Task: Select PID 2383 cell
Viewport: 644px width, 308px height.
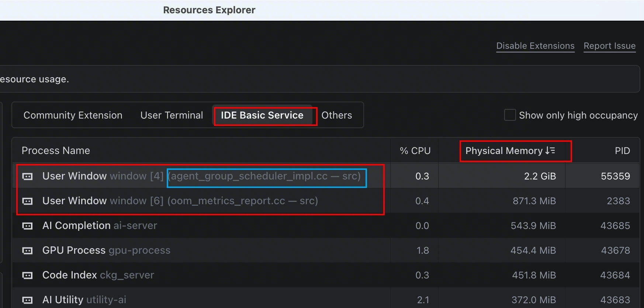Action: pyautogui.click(x=619, y=201)
